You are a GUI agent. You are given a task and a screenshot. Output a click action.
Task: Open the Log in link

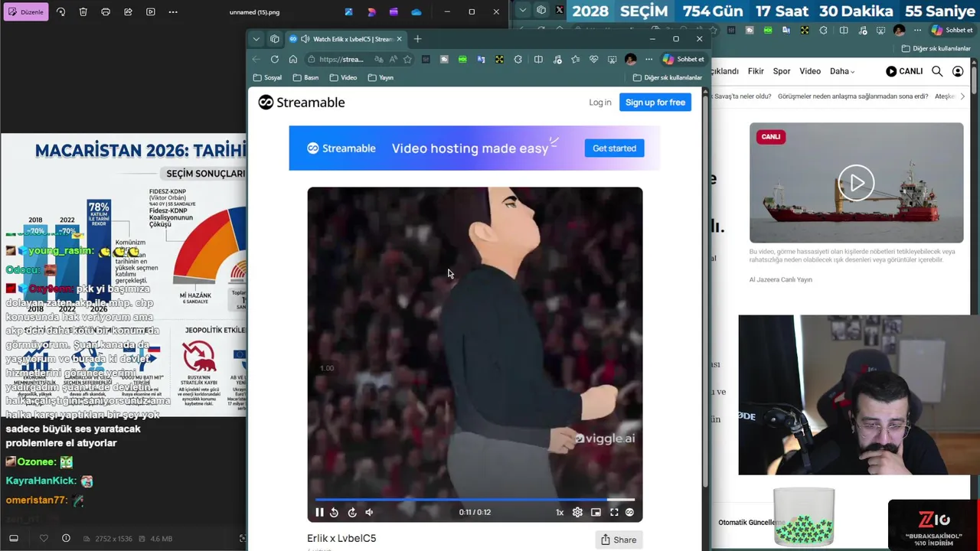600,103
